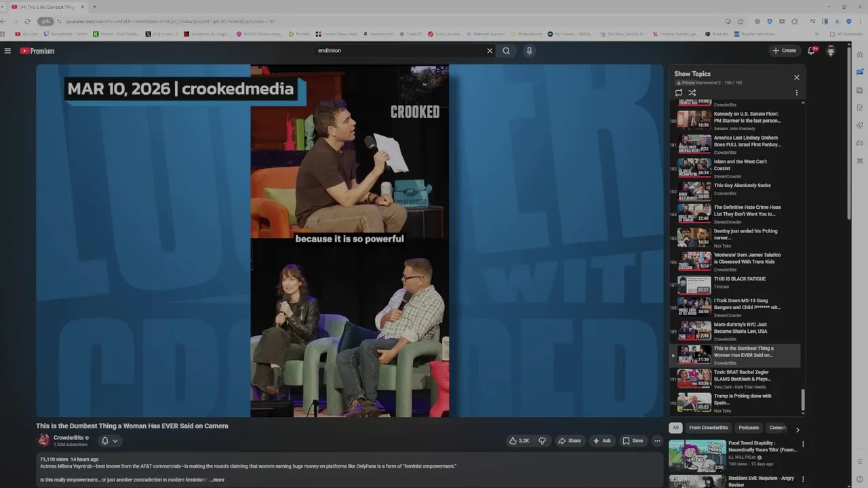Viewport: 868px width, 488px height.
Task: Open more actions ellipsis under video
Action: [656, 441]
